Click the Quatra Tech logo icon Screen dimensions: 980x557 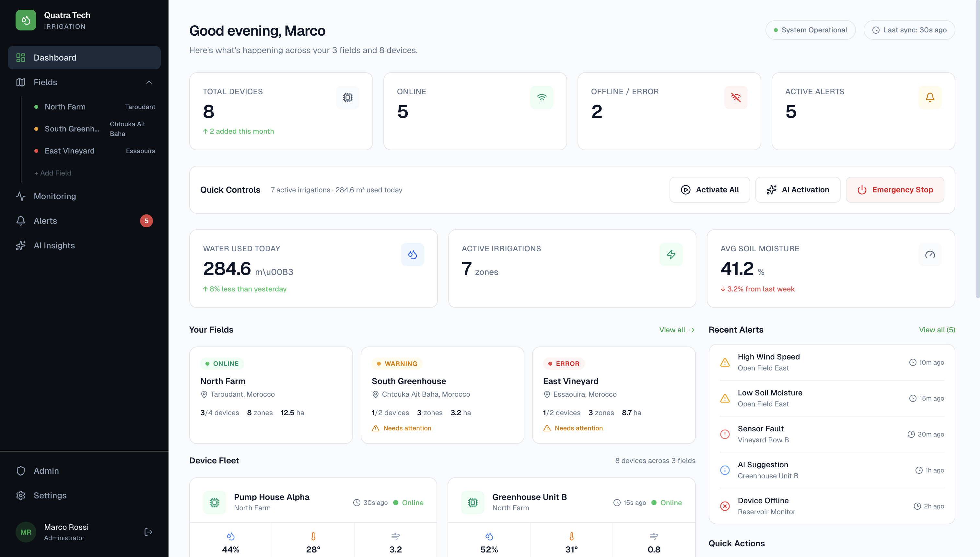point(26,20)
